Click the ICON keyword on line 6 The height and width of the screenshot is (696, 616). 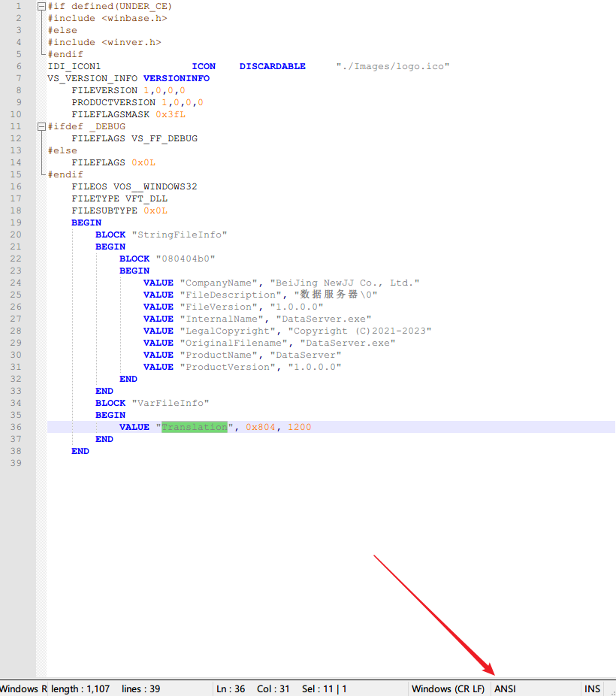point(204,66)
